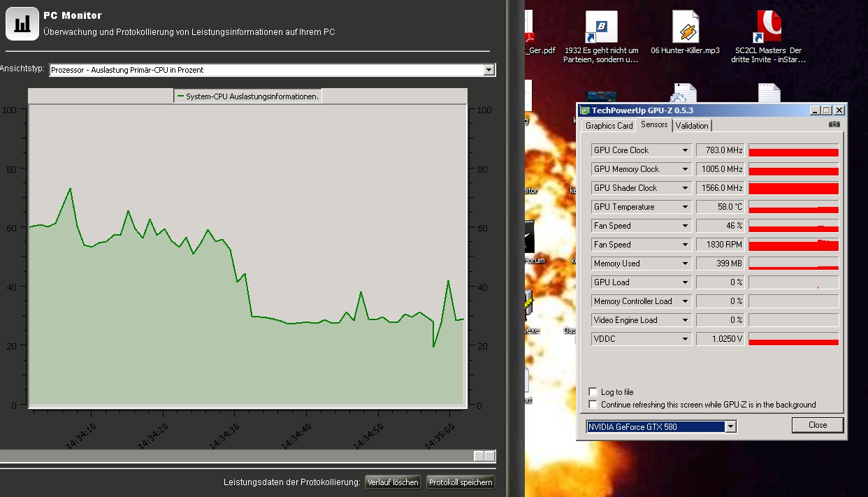Screen dimensions: 868x497
Task: Switch to the Graphics Card tab
Action: pos(609,126)
